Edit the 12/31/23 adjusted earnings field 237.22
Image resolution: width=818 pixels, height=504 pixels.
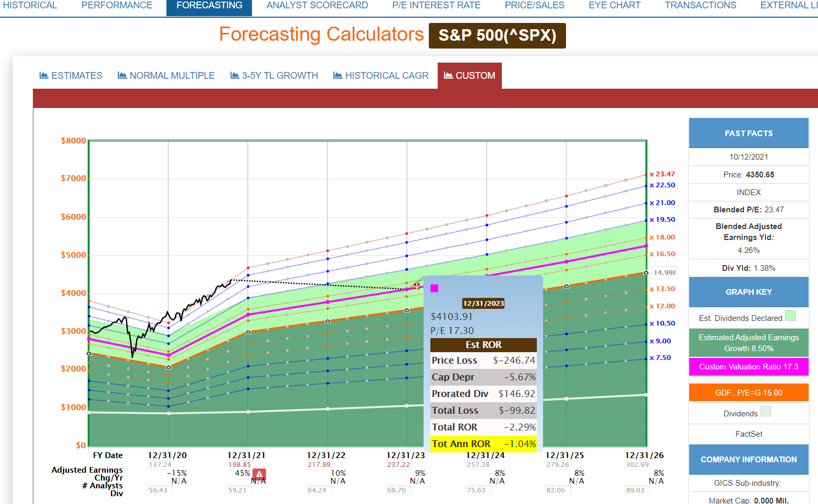(399, 464)
